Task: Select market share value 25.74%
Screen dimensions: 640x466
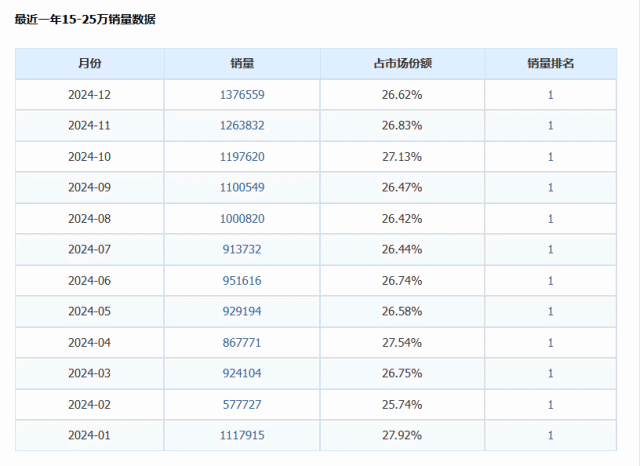Action: point(402,404)
